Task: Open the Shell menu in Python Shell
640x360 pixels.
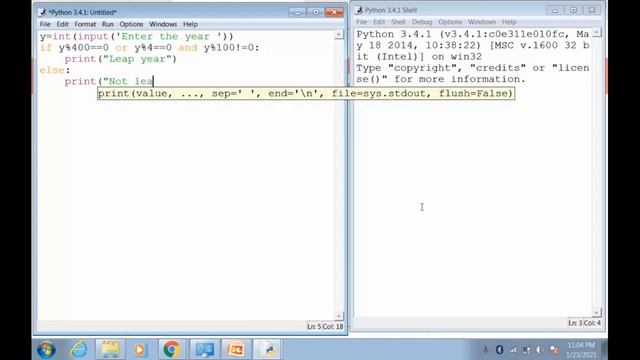Action: point(398,22)
